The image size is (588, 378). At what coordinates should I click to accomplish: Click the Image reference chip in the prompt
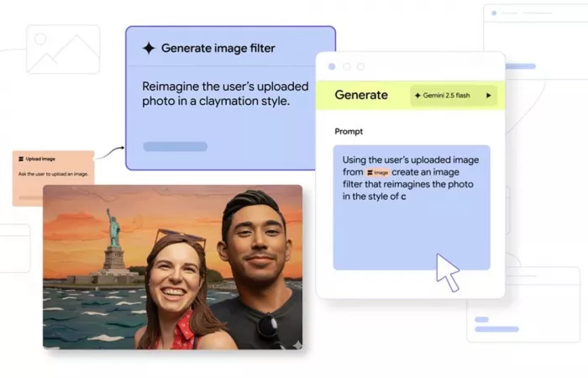pos(378,172)
